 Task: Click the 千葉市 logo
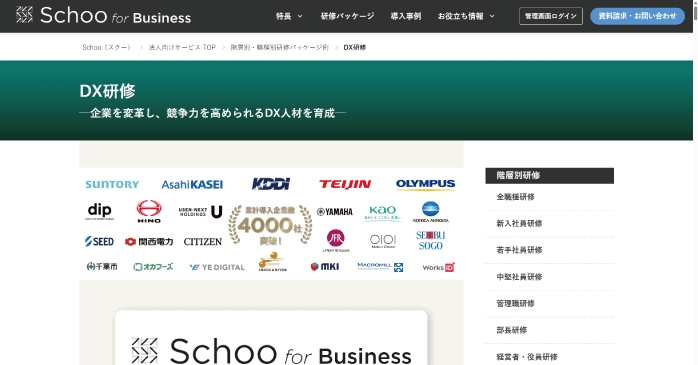[102, 267]
